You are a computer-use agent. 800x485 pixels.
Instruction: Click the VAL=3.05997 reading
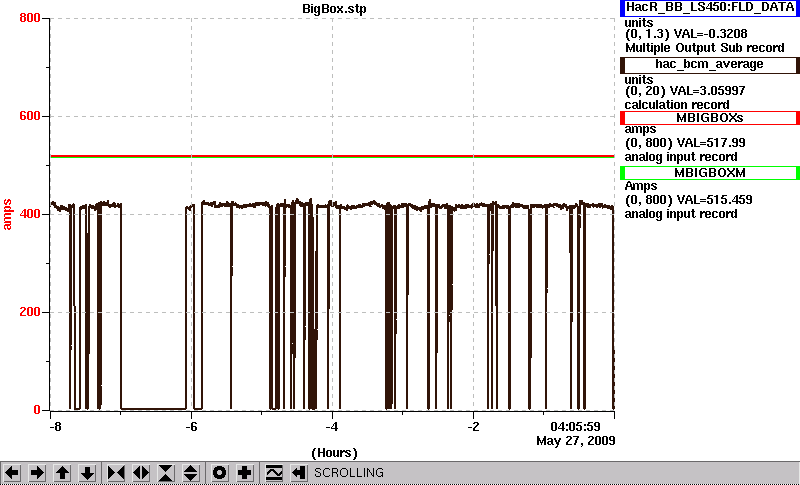click(709, 91)
